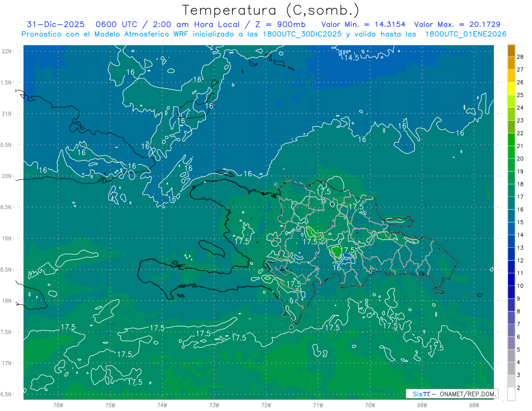Pick the blue swatch between 14 and 15
Screen dimensions: 532x411
click(511, 228)
